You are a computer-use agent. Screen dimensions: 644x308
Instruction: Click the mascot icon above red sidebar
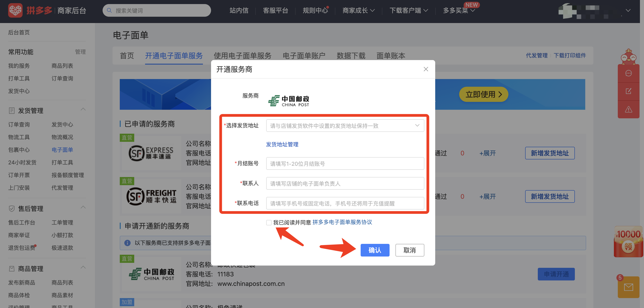tap(628, 57)
